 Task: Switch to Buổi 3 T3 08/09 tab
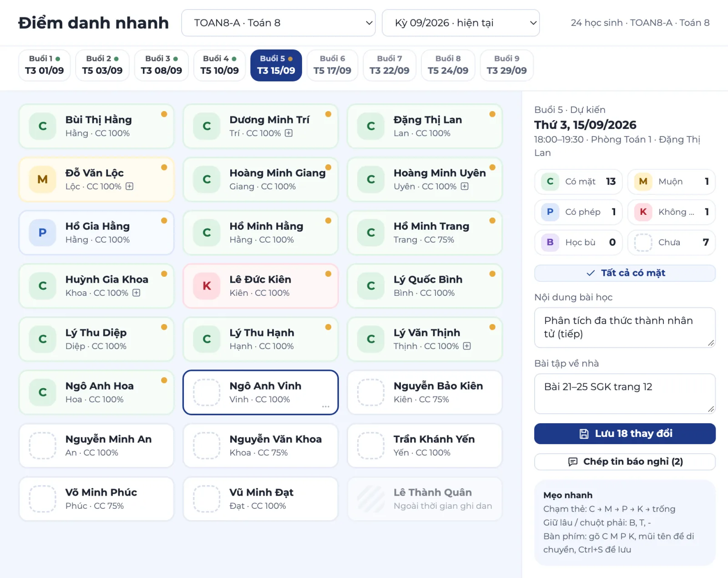(x=161, y=65)
